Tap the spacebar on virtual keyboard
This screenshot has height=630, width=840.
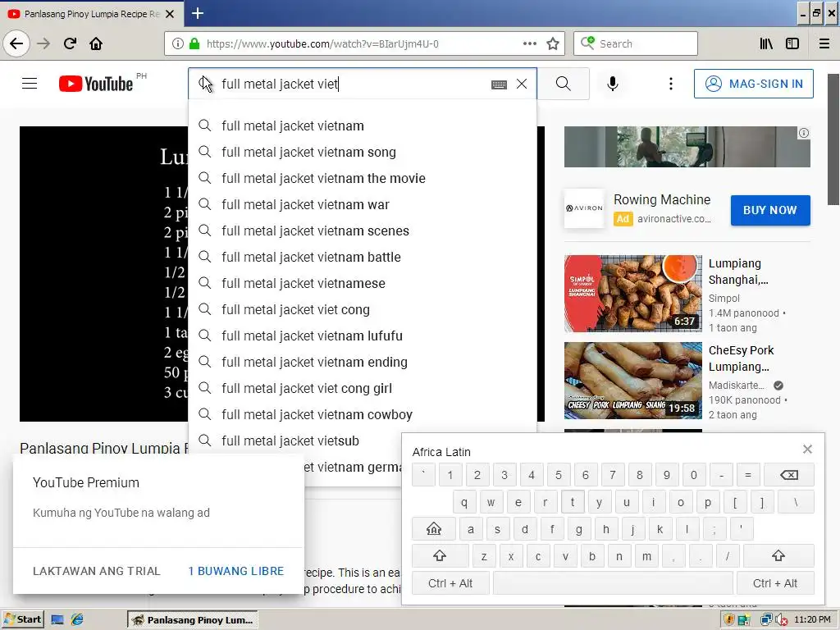point(613,583)
